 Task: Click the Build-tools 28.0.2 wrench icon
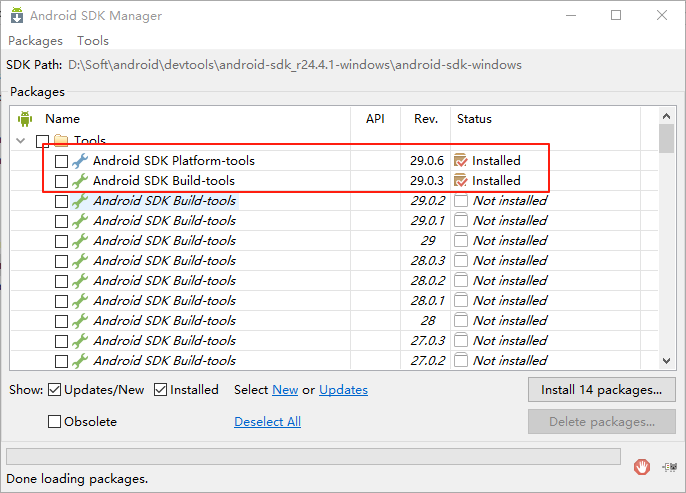pos(80,281)
